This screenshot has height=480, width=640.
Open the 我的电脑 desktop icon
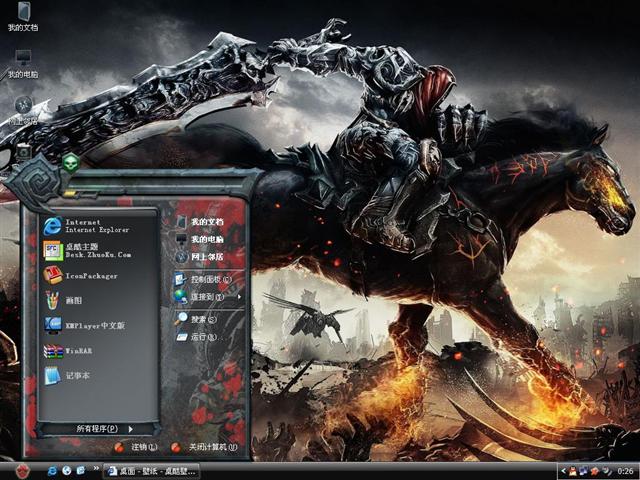[23, 64]
